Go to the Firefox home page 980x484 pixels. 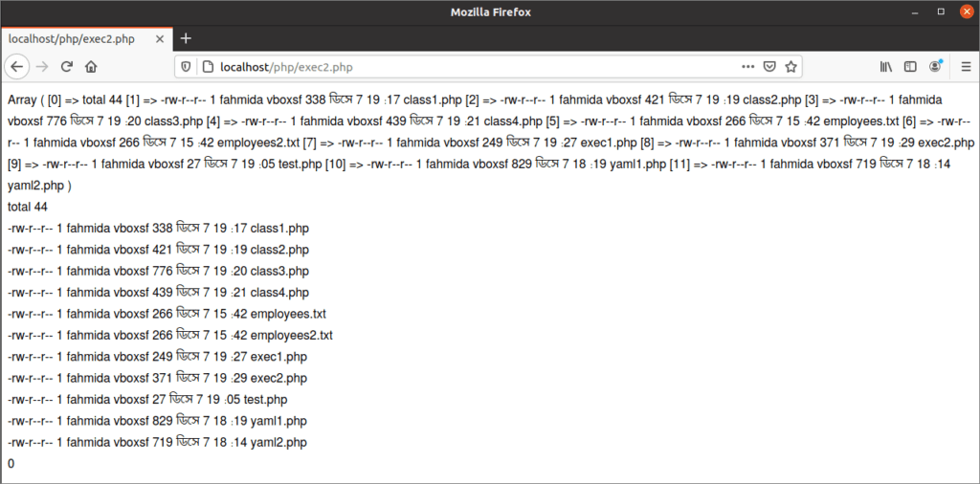point(92,67)
